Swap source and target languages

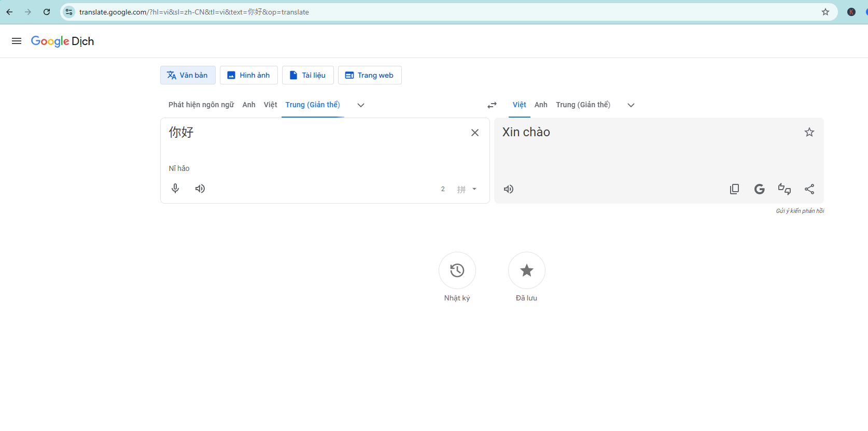tap(492, 105)
